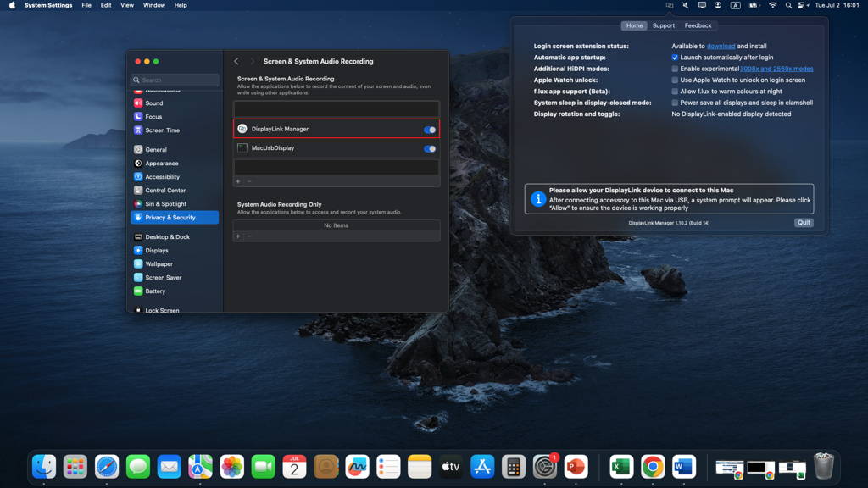This screenshot has width=868, height=488.
Task: Open Control Center from the menu bar
Action: pos(802,5)
